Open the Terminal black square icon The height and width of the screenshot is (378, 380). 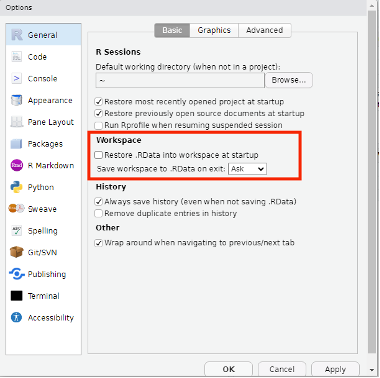(17, 296)
